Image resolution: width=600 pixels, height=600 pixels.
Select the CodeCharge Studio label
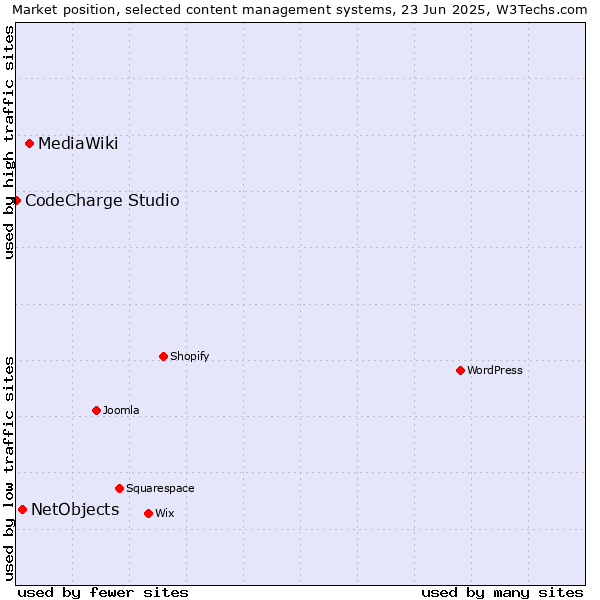tap(102, 201)
